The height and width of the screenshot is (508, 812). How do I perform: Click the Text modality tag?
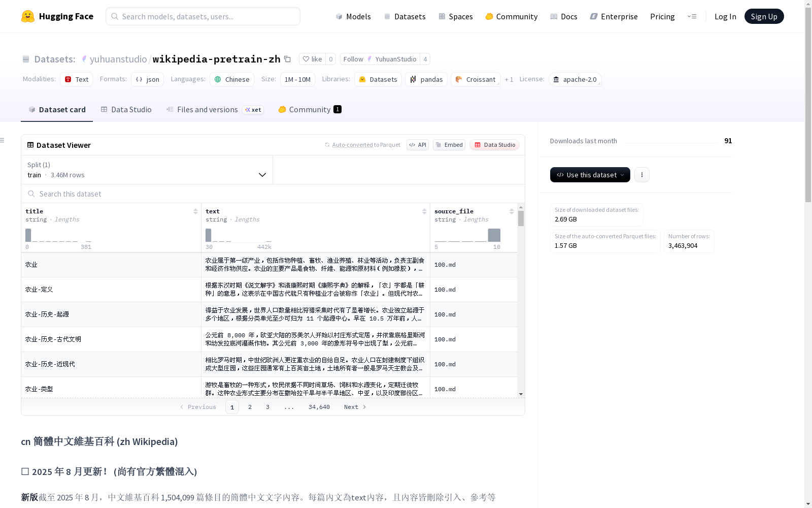(76, 79)
